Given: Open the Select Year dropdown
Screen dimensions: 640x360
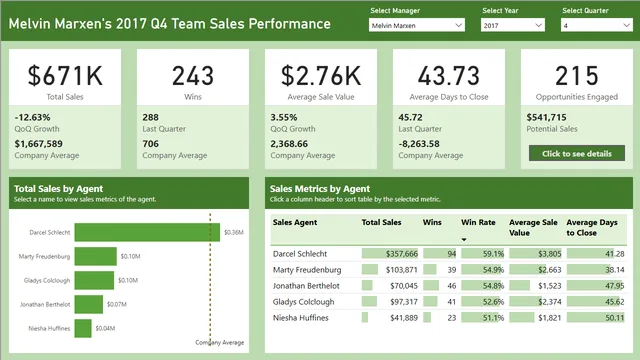Looking at the screenshot, I should [512, 25].
